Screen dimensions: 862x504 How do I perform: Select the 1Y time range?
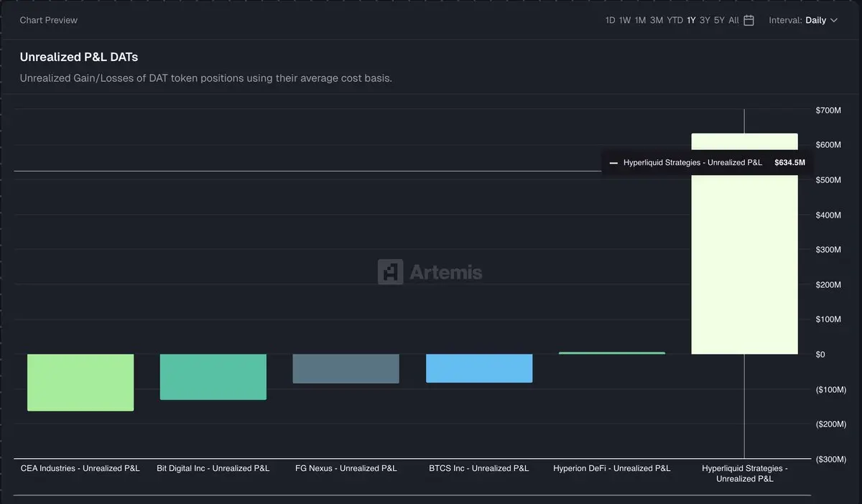coord(691,20)
